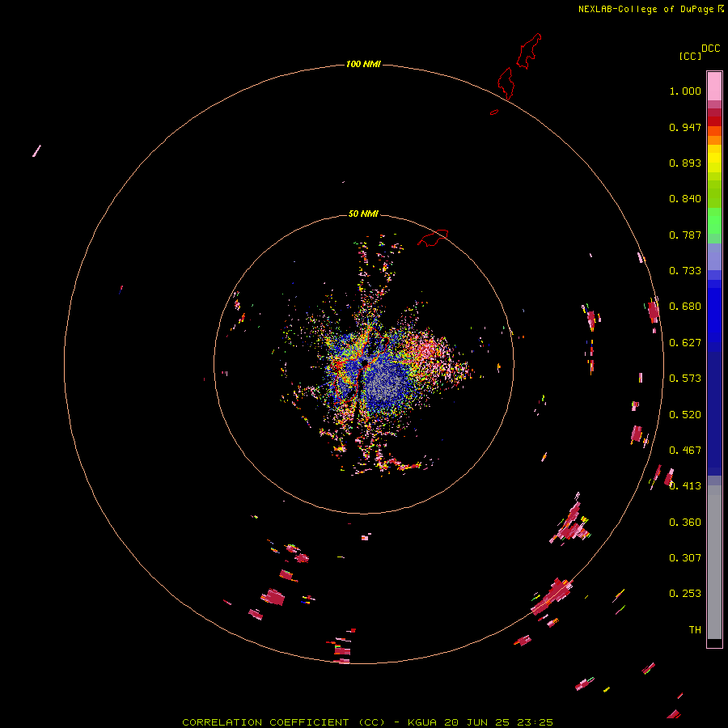Click the DCC label above the color scale
Image resolution: width=728 pixels, height=728 pixels.
point(710,49)
